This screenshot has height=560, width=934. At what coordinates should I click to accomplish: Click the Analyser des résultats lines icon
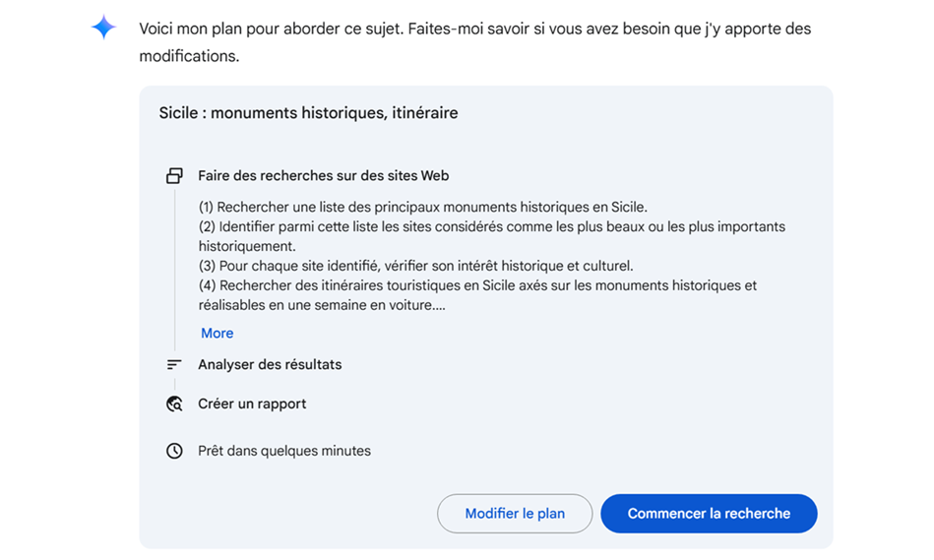coord(174,364)
